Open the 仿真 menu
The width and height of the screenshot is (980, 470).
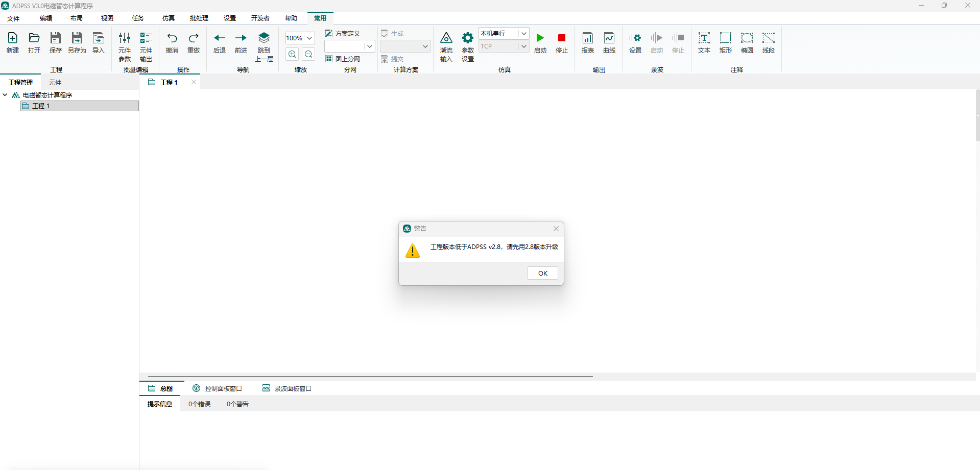point(168,18)
